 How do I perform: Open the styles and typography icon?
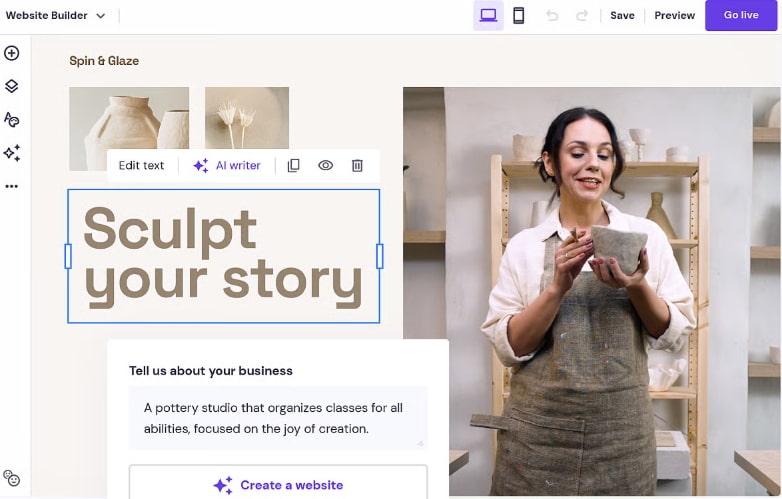12,119
